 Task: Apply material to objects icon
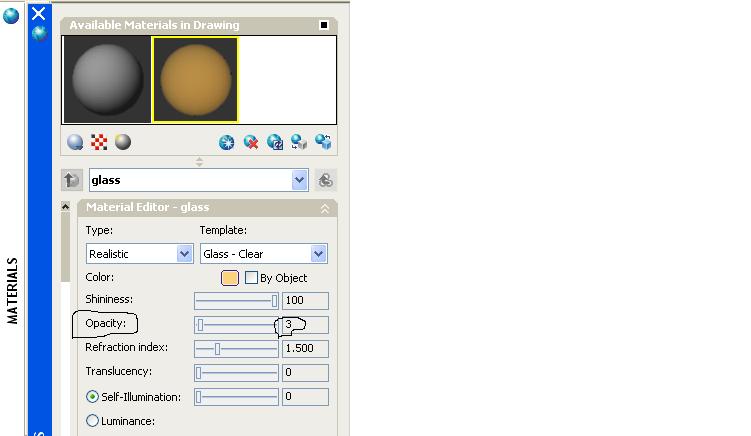click(299, 142)
